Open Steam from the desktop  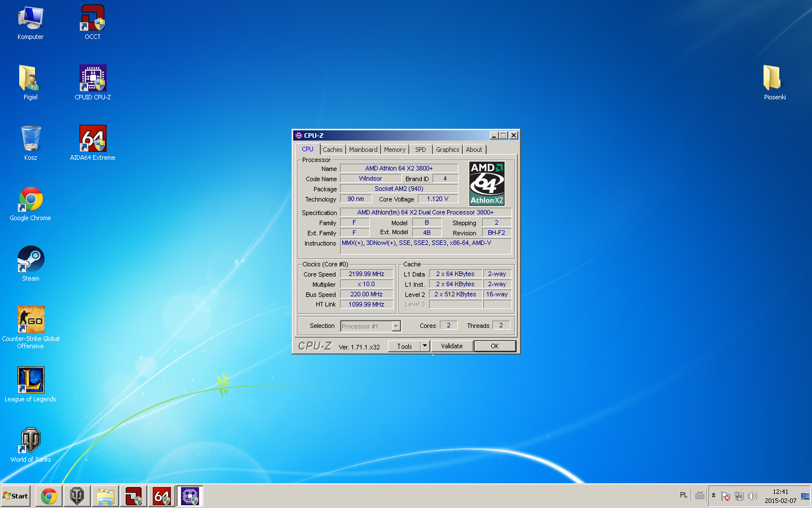(x=30, y=260)
